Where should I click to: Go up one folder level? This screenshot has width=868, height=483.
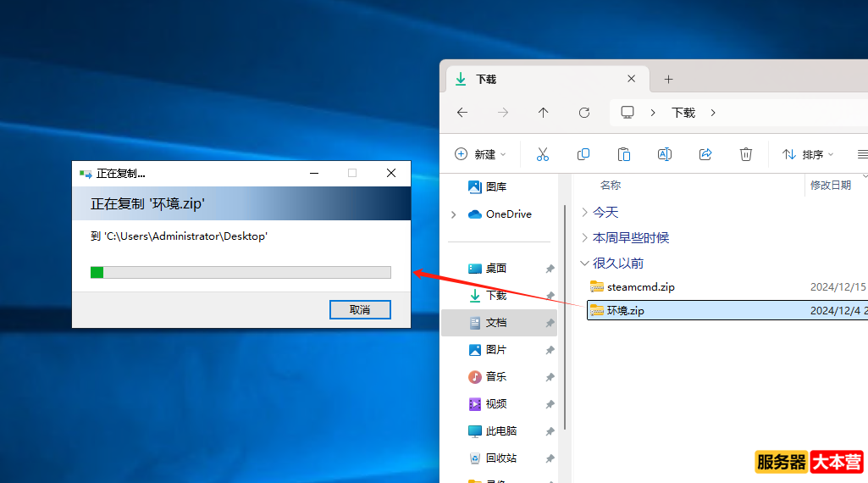543,113
